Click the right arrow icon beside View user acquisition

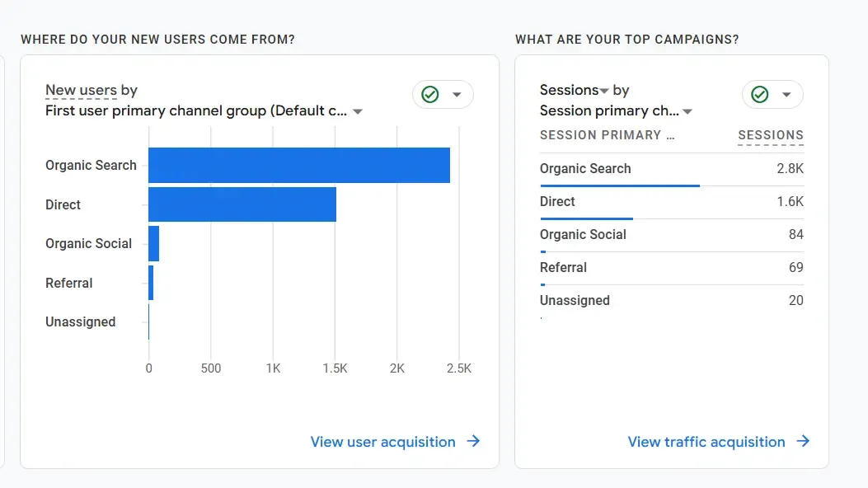click(x=472, y=442)
